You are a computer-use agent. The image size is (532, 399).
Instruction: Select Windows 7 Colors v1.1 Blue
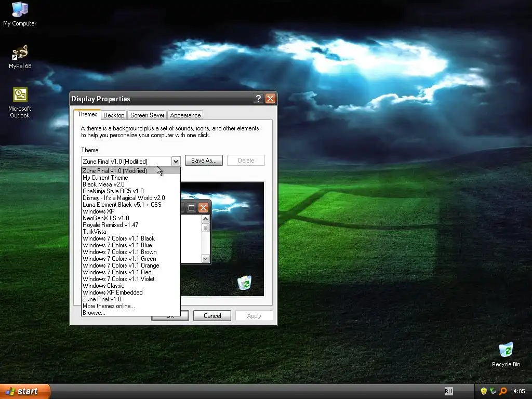point(130,245)
